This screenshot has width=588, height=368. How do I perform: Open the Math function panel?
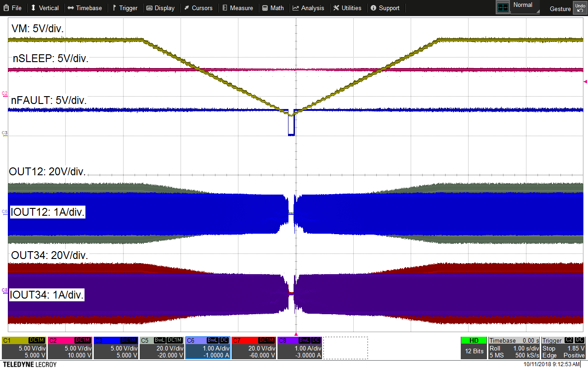273,7
